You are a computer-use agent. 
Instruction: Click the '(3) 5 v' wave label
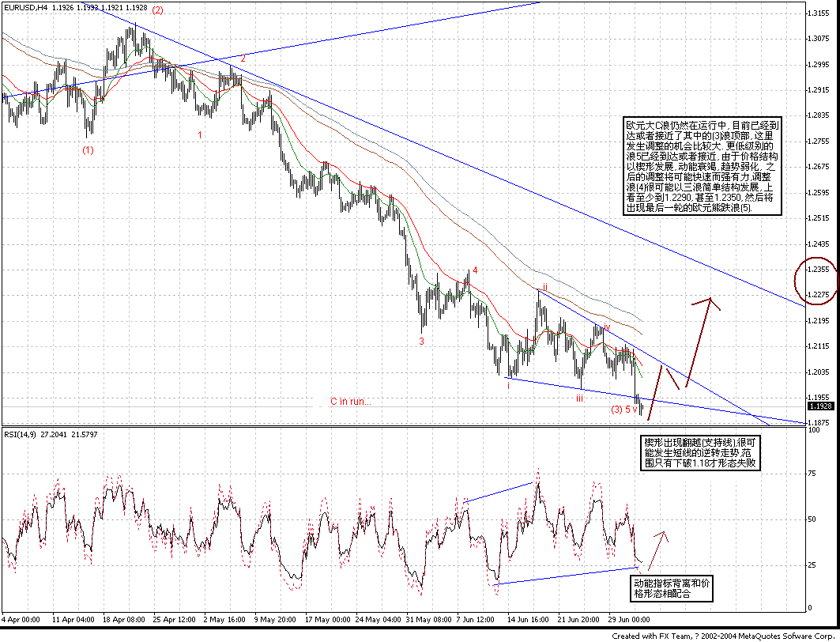[x=624, y=410]
